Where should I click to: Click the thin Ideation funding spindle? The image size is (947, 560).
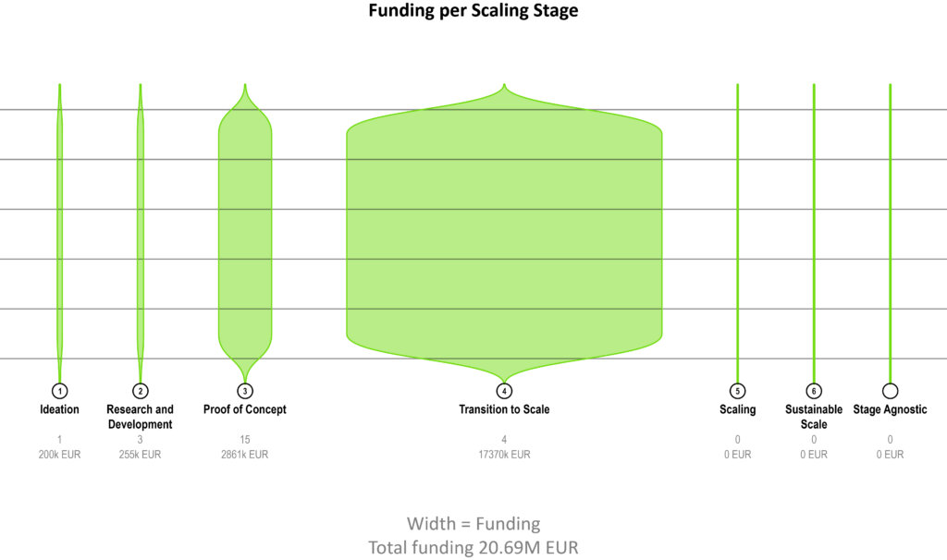tap(59, 234)
